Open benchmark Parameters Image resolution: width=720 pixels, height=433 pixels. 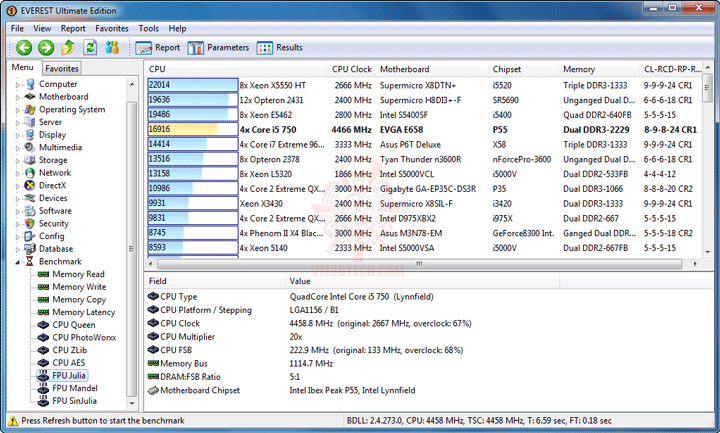pyautogui.click(x=218, y=48)
